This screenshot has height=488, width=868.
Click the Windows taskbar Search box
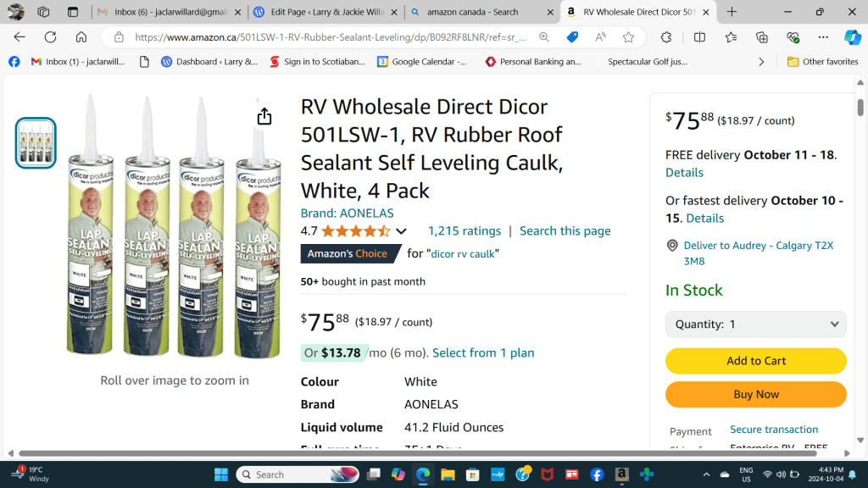[x=297, y=474]
